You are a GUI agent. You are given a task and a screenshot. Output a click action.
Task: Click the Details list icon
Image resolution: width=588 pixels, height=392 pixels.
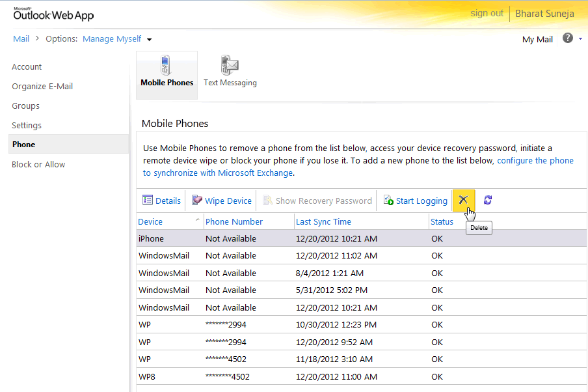coord(148,200)
